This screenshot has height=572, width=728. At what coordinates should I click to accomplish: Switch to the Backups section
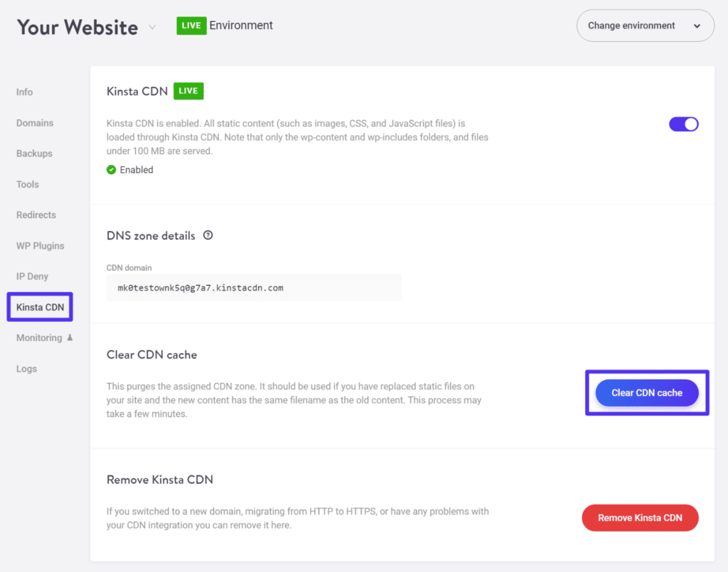pos(33,153)
